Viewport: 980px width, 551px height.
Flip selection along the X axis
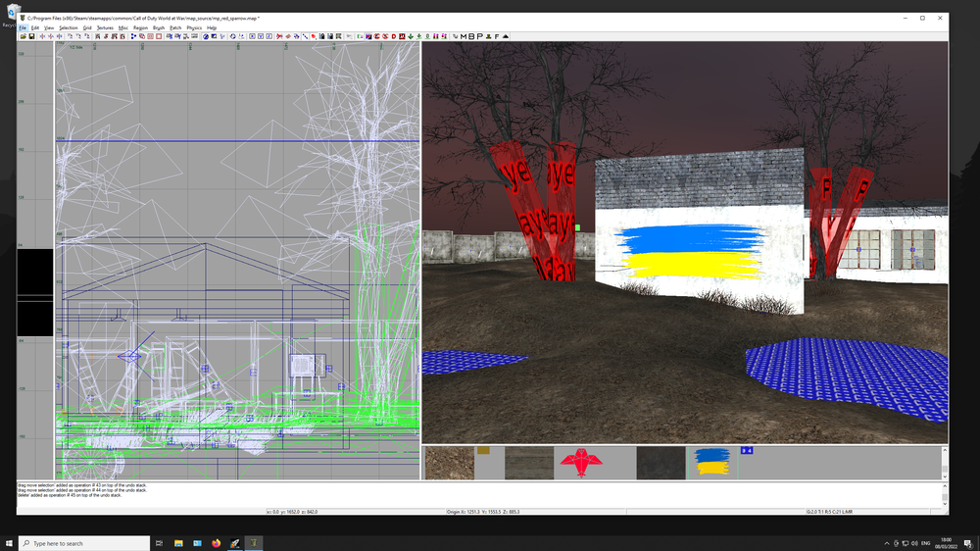point(42,36)
